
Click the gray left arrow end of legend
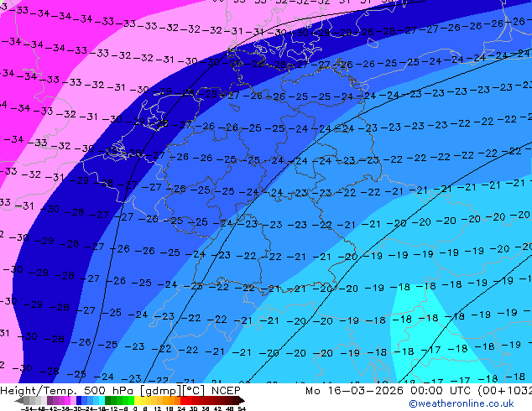point(19,400)
